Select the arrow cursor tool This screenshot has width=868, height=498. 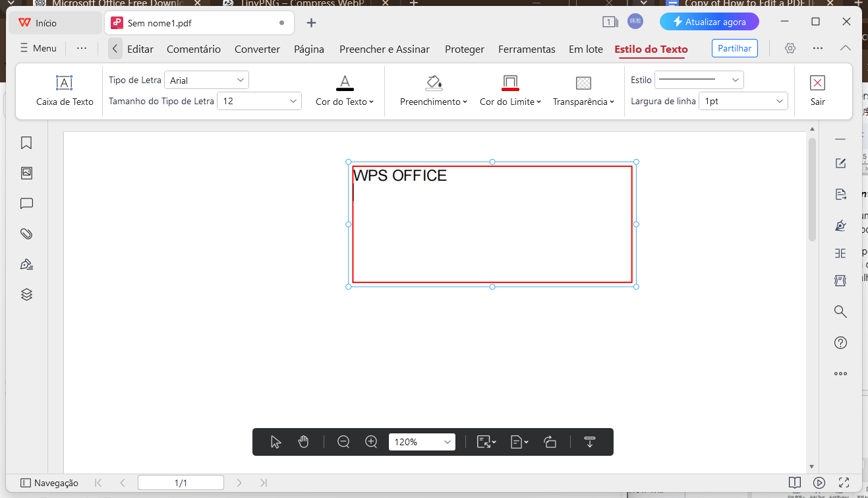[276, 442]
